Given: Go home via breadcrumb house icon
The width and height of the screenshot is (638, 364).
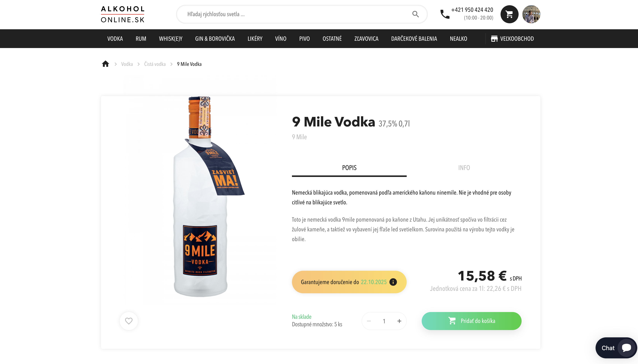Looking at the screenshot, I should click(x=105, y=64).
